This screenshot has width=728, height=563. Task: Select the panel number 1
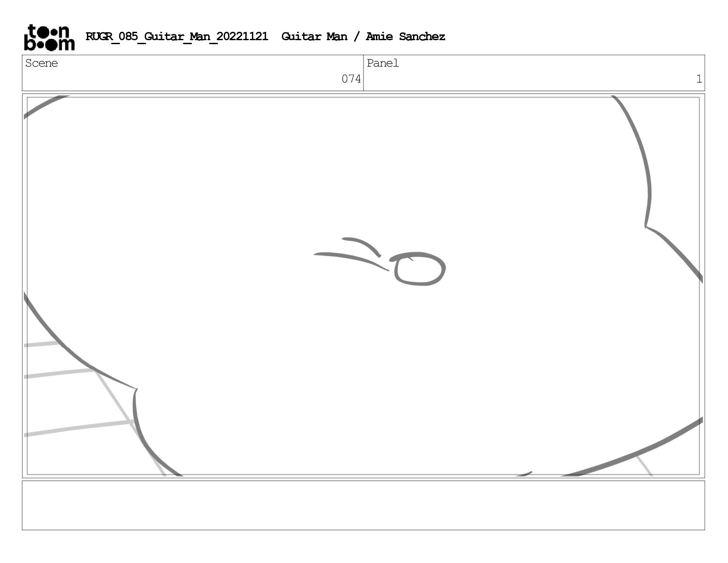(x=699, y=79)
